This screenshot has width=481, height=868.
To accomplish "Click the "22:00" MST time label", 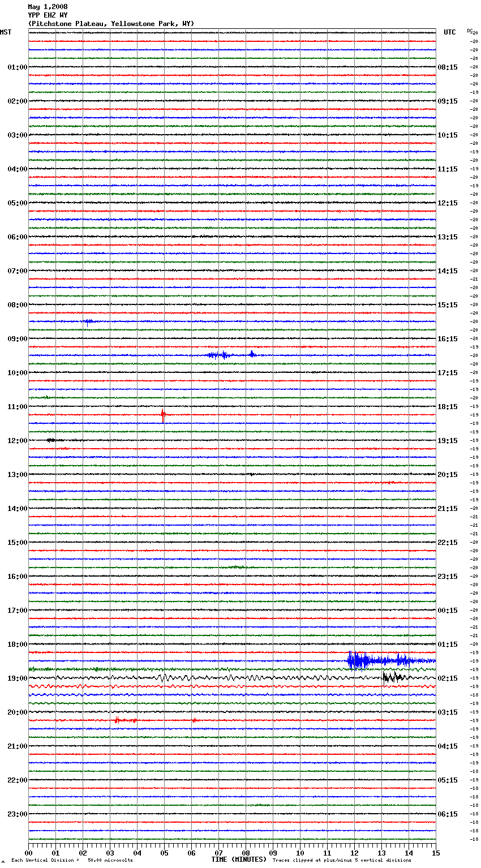I will [x=18, y=780].
